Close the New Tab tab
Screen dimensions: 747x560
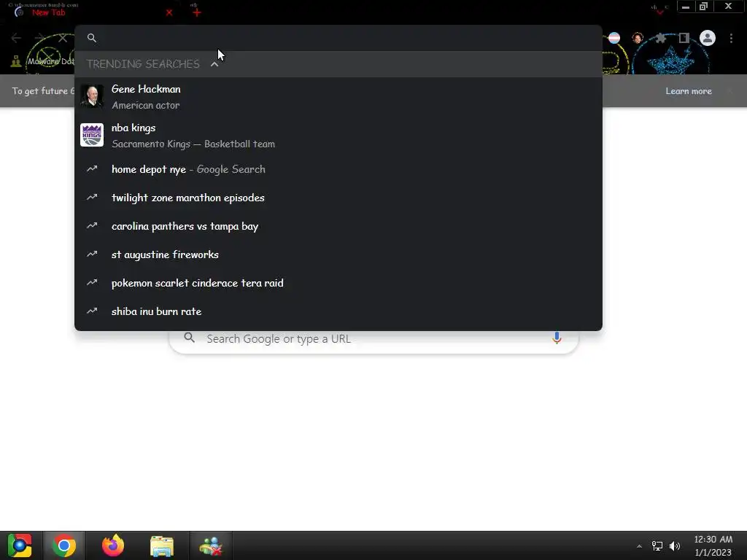click(169, 12)
